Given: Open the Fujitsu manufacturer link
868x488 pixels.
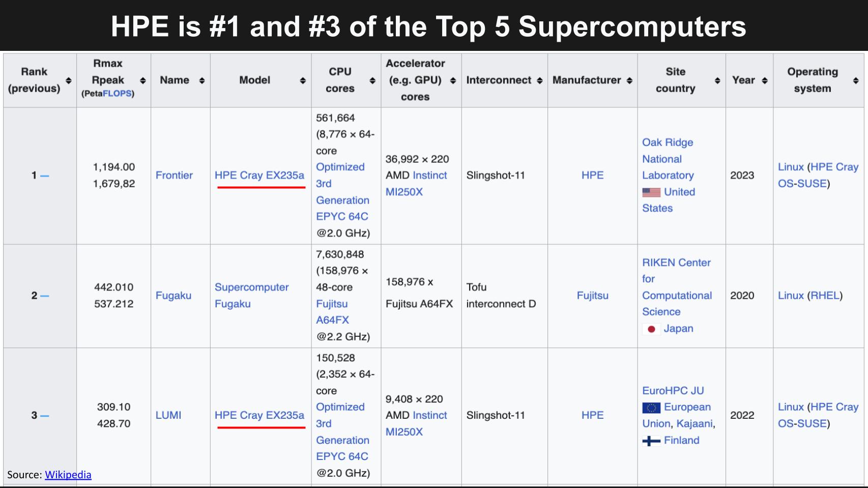Looking at the screenshot, I should tap(592, 295).
